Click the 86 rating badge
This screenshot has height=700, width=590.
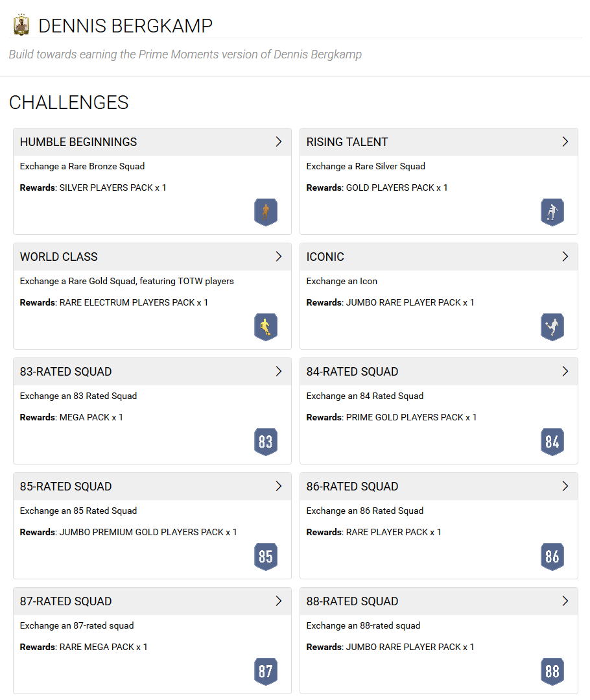(552, 556)
